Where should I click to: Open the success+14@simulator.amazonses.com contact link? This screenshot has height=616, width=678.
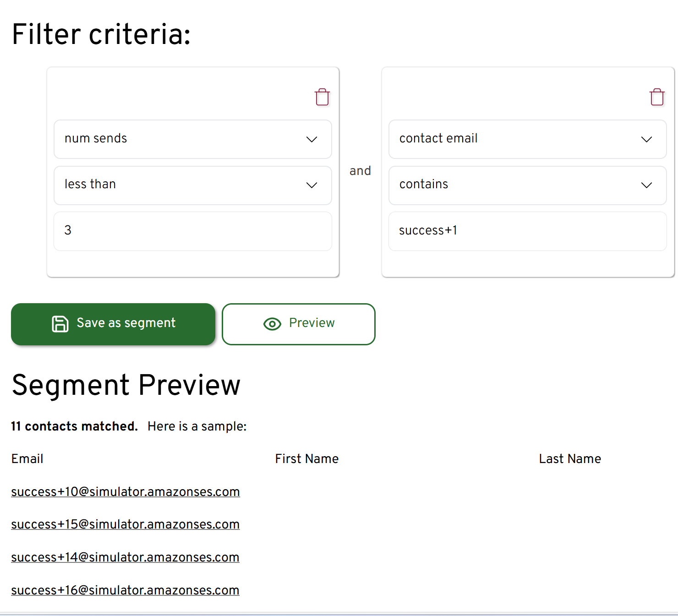[126, 557]
